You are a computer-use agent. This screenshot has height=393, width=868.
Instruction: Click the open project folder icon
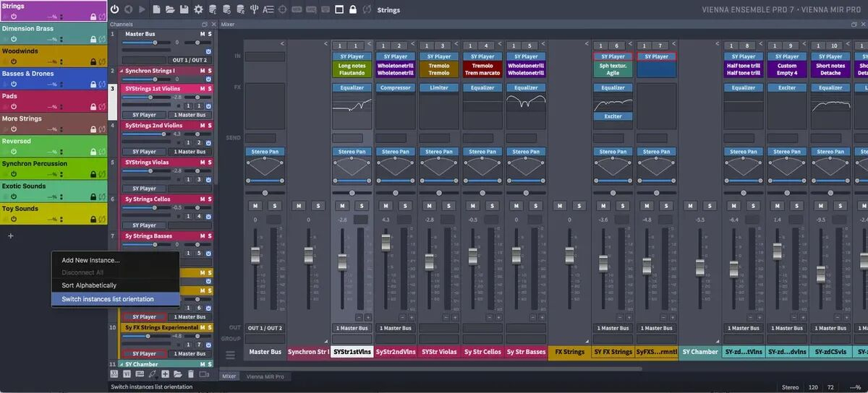(x=170, y=10)
